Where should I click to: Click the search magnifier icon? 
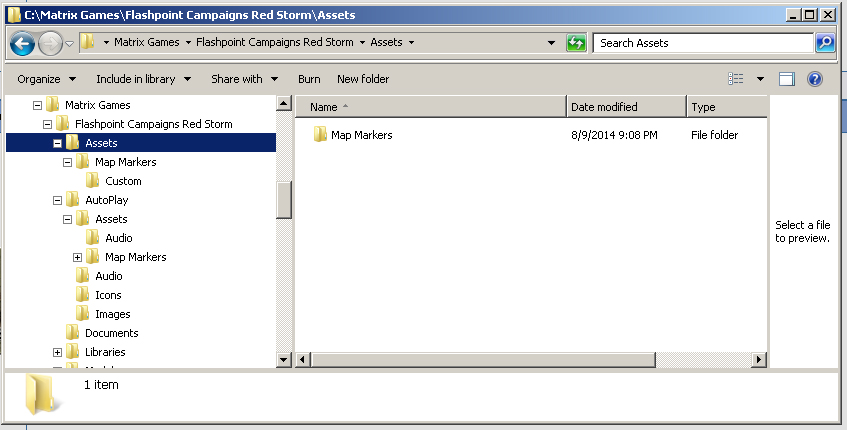tap(825, 43)
